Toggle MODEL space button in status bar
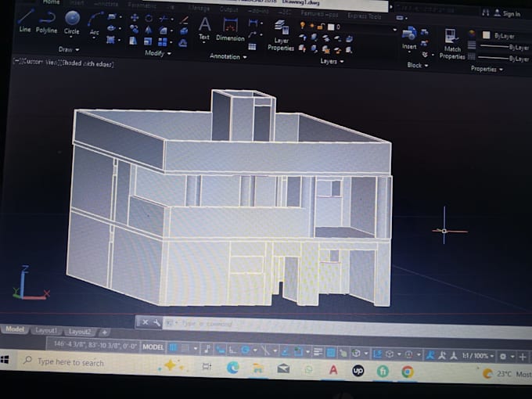532x399 pixels. (x=153, y=347)
